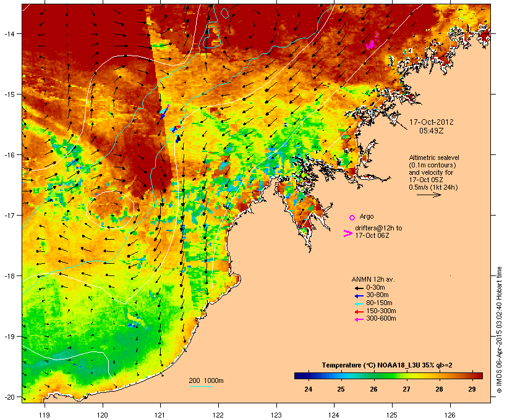507x420 pixels.
Task: Click the -16 latitude axis label
Action: tap(9, 155)
